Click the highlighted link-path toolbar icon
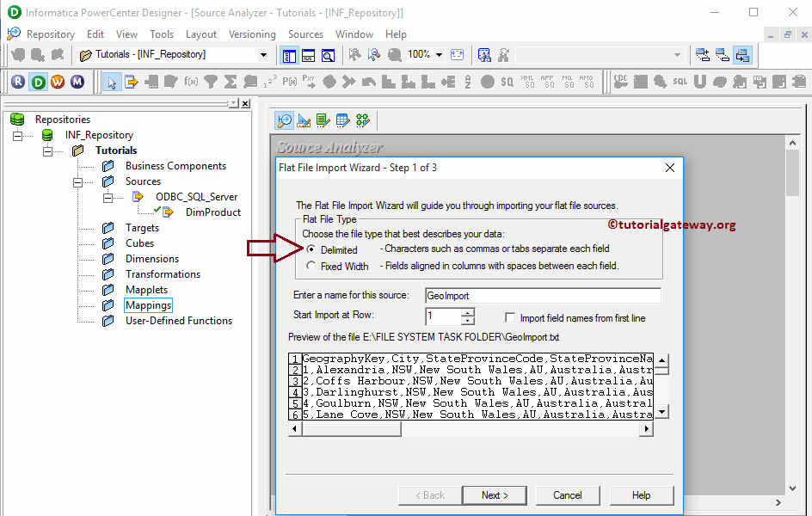812x516 pixels. [742, 55]
